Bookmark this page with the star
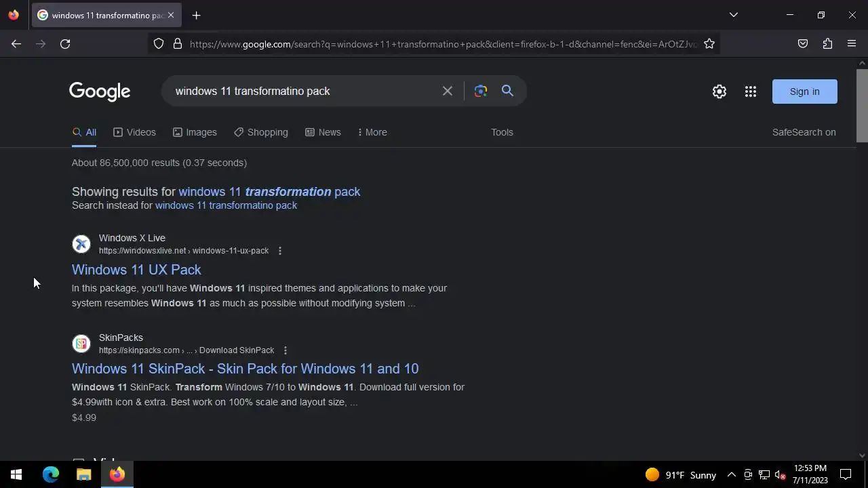The height and width of the screenshot is (488, 868). (709, 44)
